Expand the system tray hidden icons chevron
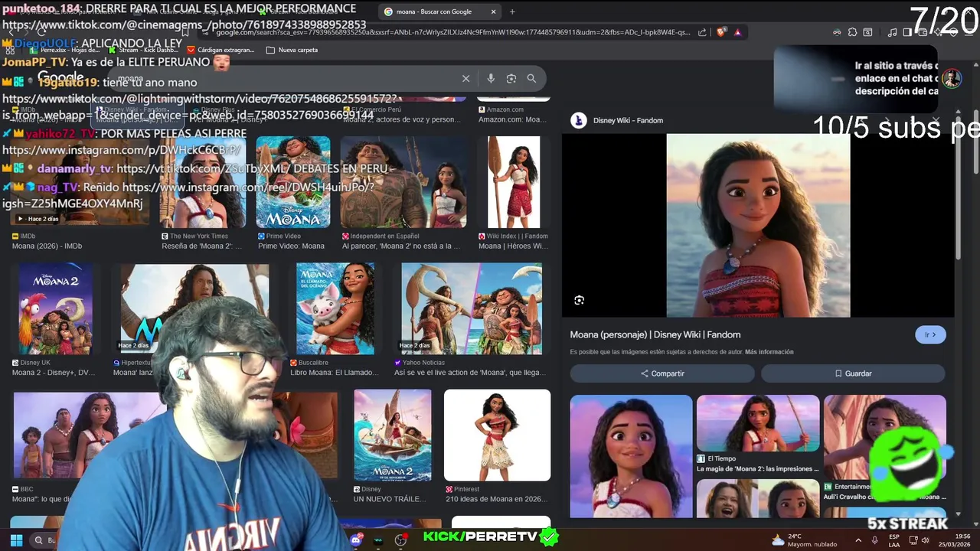This screenshot has height=551, width=980. point(857,540)
